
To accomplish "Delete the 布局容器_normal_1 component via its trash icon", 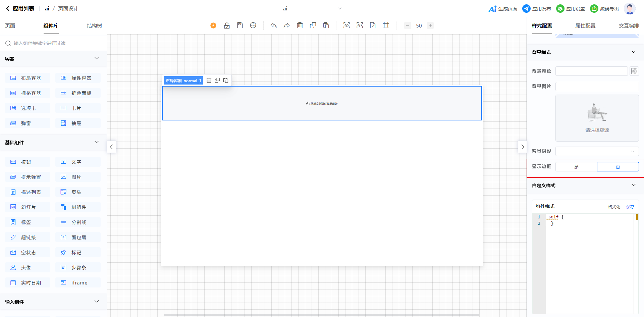I will point(209,81).
